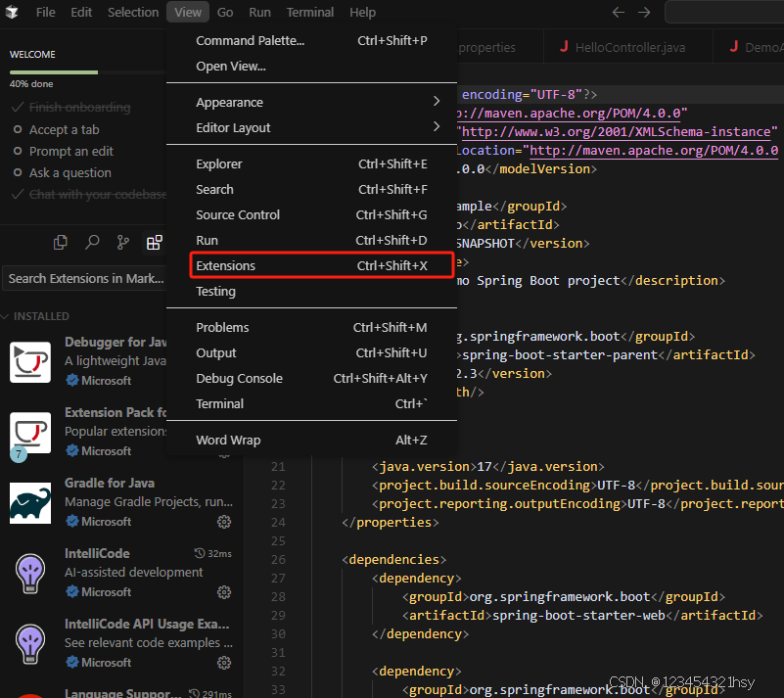Viewport: 784px width, 698px height.
Task: Click the gear for Gradle for Java
Action: click(224, 522)
